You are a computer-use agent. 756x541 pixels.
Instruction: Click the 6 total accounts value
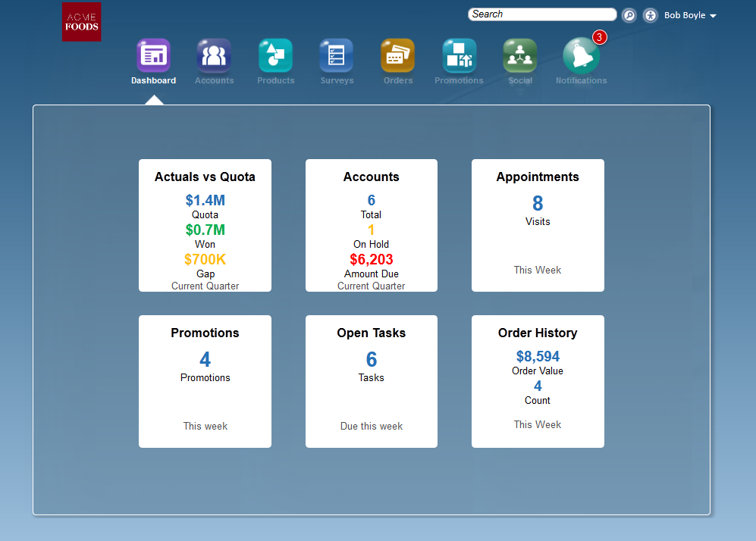(372, 200)
